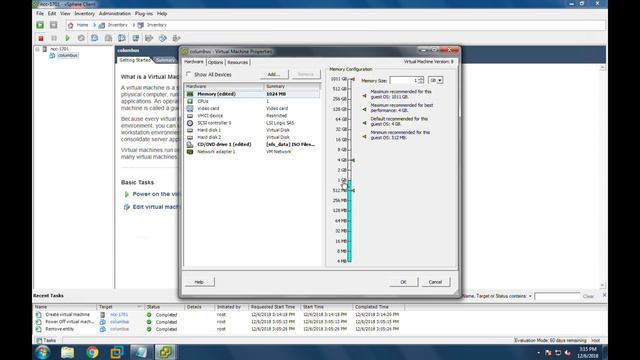The height and width of the screenshot is (360, 640).
Task: Click the Clear filter button in Recent Tasks
Action: click(588, 296)
